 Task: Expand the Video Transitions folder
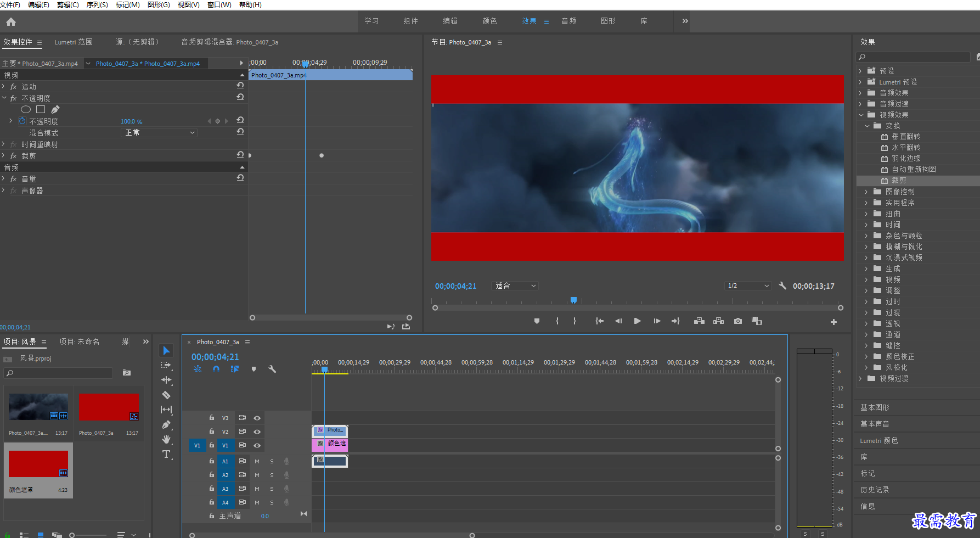pos(861,378)
